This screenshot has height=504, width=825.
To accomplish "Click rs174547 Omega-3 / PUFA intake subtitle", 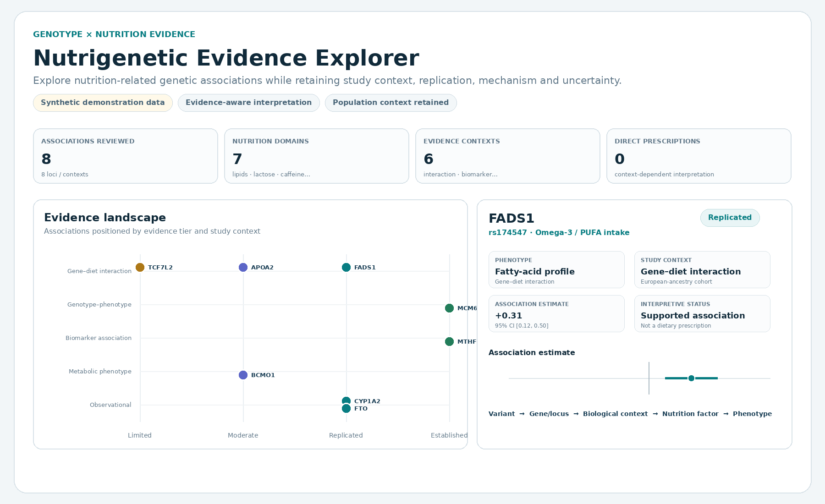I will 559,233.
